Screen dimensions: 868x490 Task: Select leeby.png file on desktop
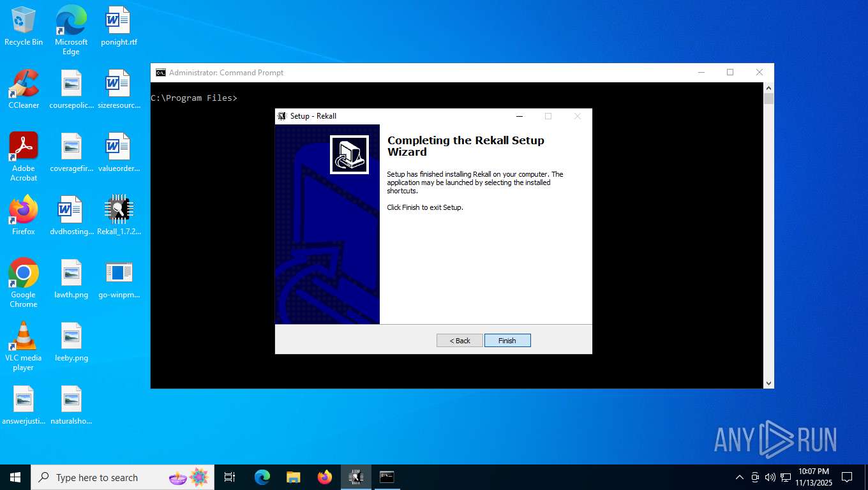71,342
